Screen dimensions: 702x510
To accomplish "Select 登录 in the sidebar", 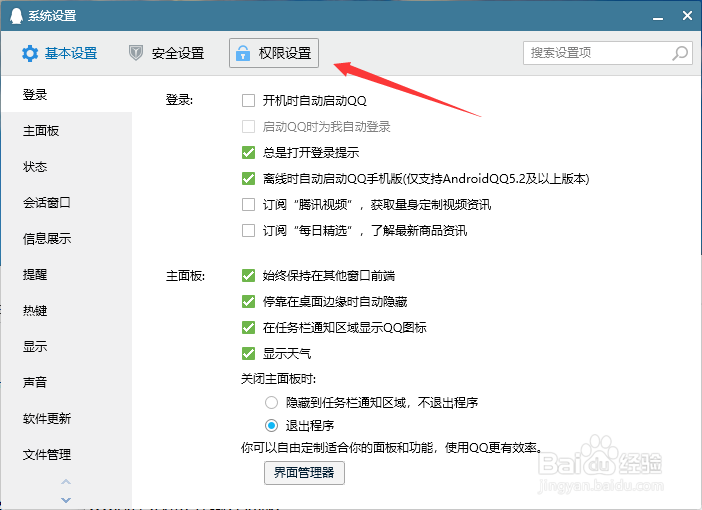I will click(x=67, y=94).
